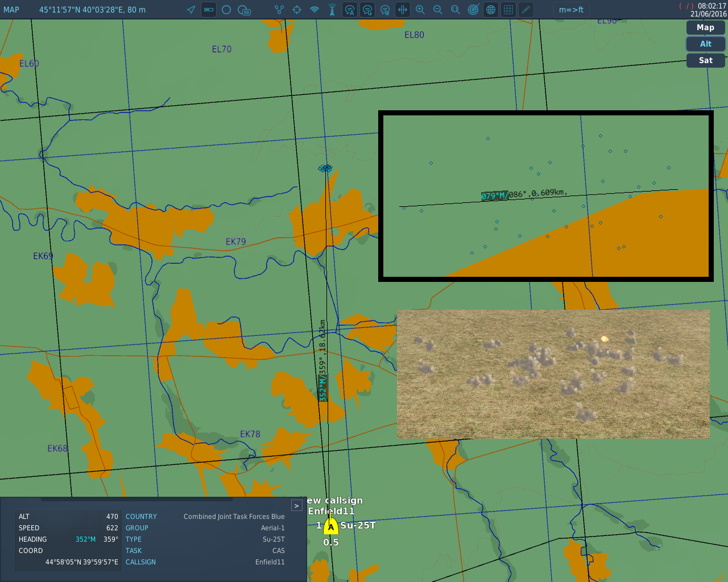This screenshot has height=582, width=728.
Task: Click the EK69 grid label on the map
Action: pos(43,256)
